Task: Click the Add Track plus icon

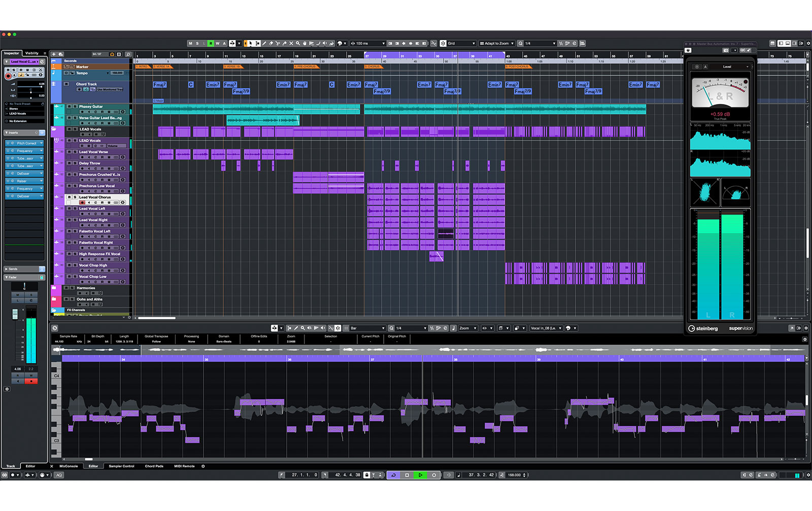Action: pos(54,54)
